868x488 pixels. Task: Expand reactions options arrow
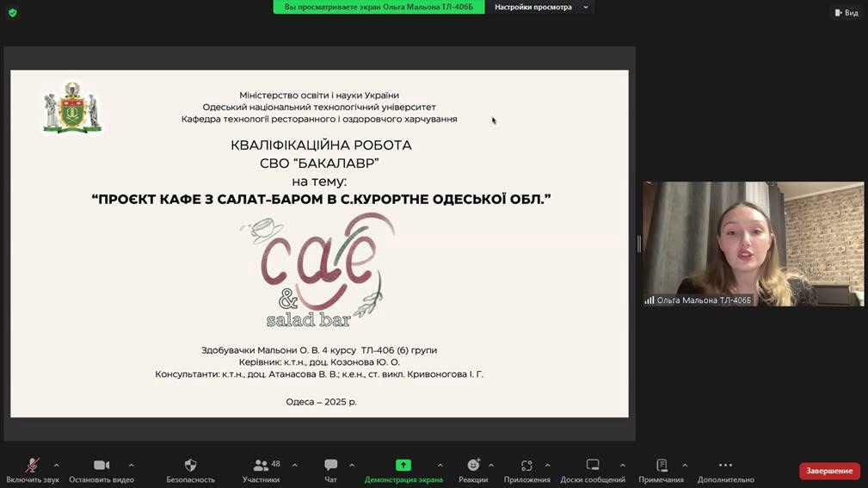(491, 466)
